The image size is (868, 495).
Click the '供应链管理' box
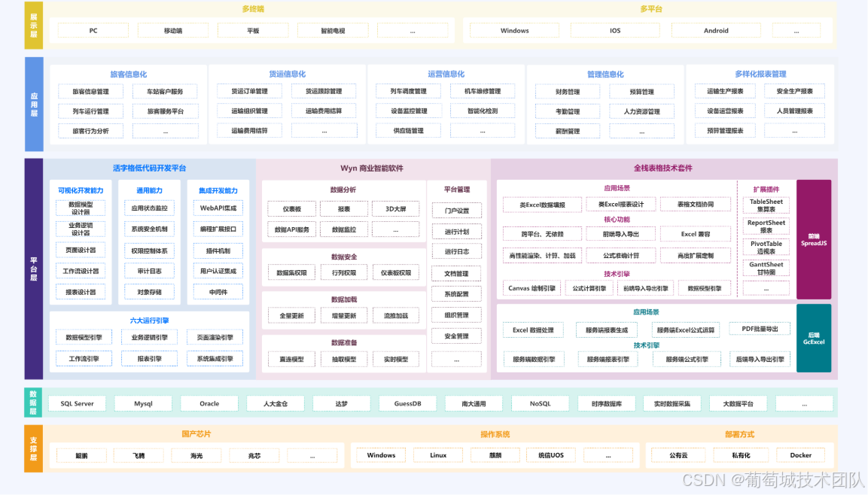point(409,131)
